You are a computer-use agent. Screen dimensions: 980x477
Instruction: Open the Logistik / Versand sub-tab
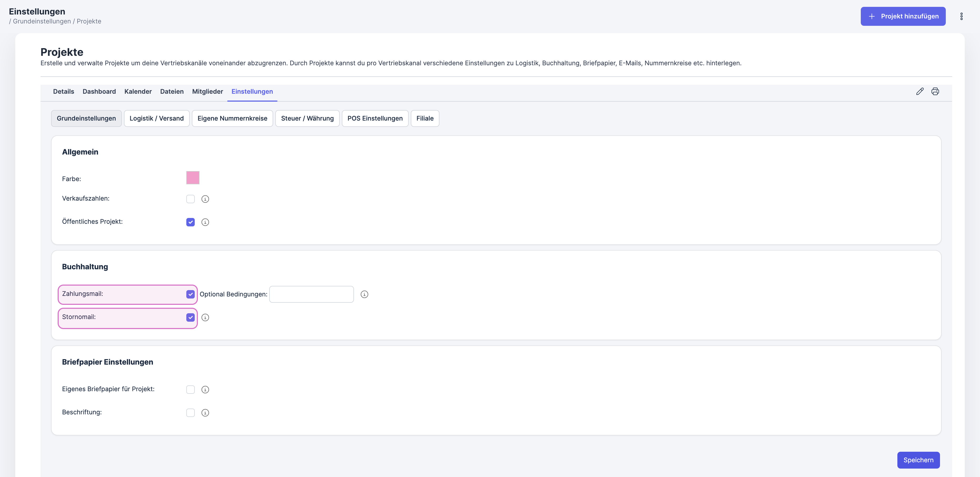coord(156,118)
